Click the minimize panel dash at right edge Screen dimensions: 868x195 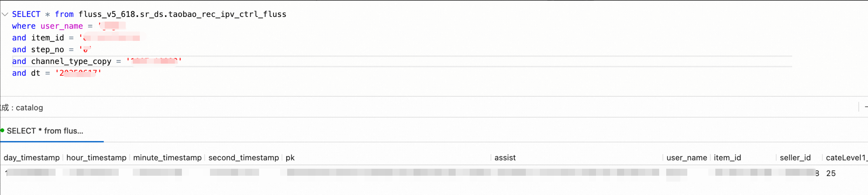coord(866,107)
